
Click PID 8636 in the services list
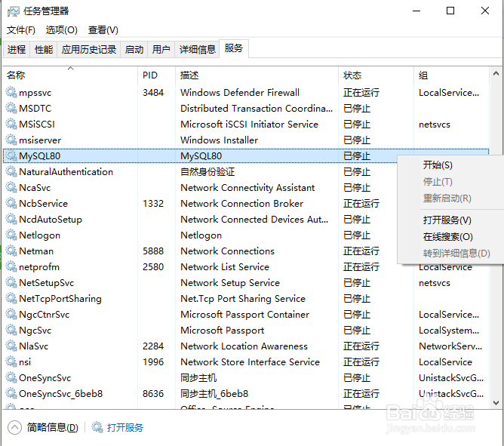[x=153, y=393]
